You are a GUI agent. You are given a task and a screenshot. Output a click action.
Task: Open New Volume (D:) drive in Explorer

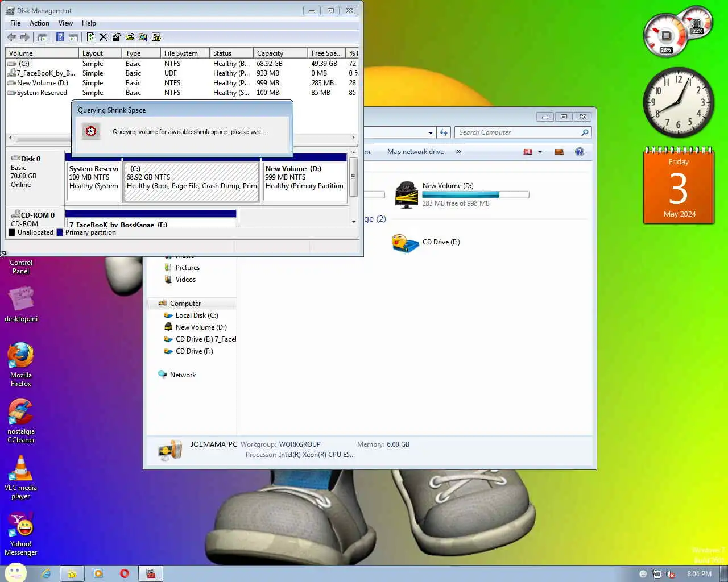tap(462, 194)
